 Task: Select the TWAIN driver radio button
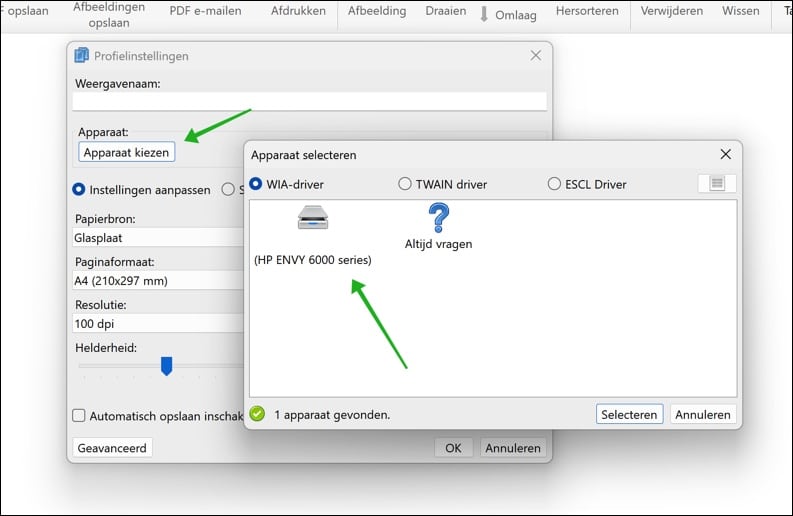pos(405,184)
